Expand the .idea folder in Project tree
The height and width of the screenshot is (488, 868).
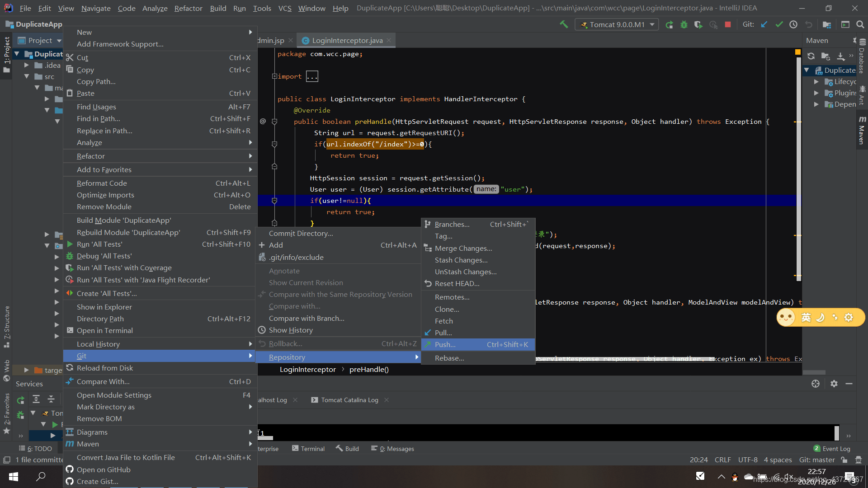coord(26,65)
